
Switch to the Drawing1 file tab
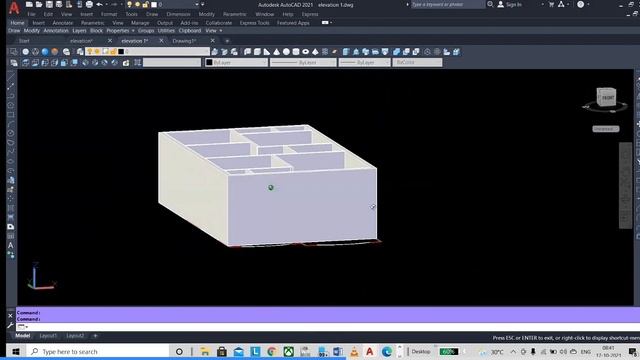pyautogui.click(x=184, y=41)
